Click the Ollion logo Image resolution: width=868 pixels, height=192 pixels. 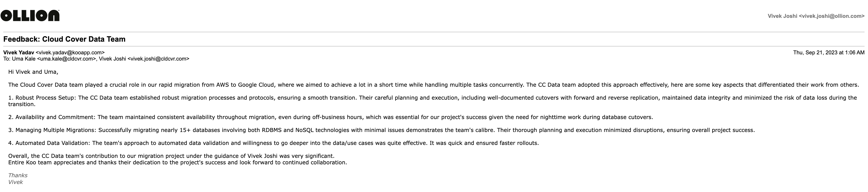[x=30, y=16]
